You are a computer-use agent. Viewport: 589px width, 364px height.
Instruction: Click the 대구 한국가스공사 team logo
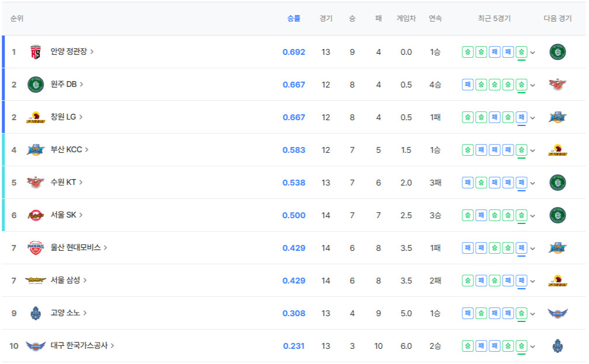click(36, 345)
